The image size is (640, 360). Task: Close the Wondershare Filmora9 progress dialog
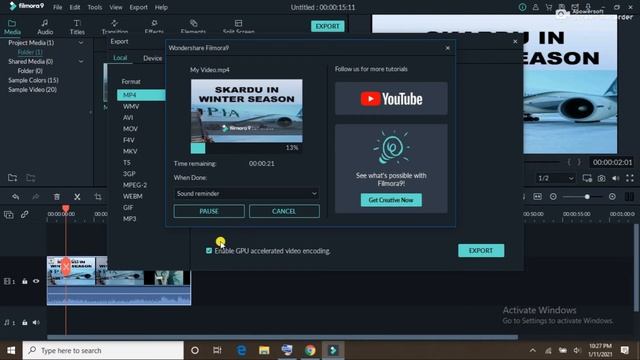(447, 48)
